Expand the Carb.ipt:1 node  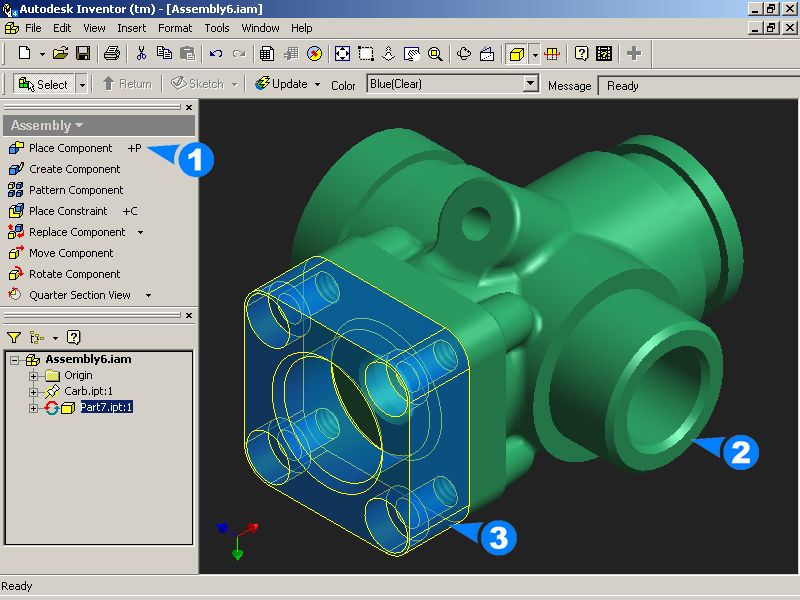pyautogui.click(x=33, y=392)
